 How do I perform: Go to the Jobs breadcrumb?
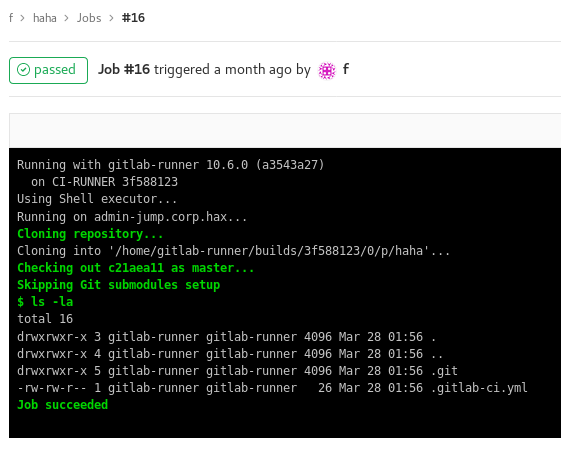89,18
